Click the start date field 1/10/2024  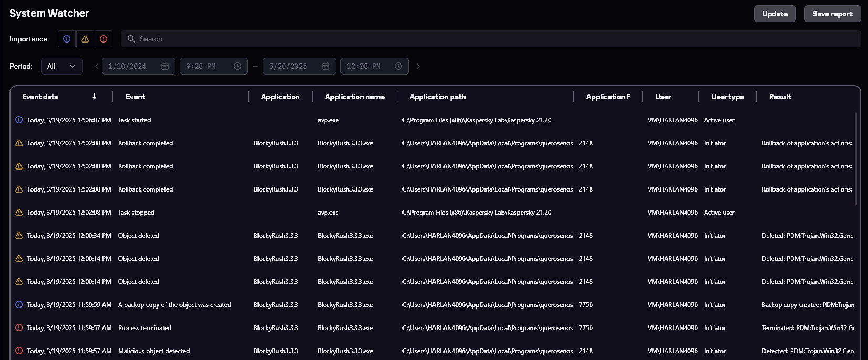[x=139, y=66]
